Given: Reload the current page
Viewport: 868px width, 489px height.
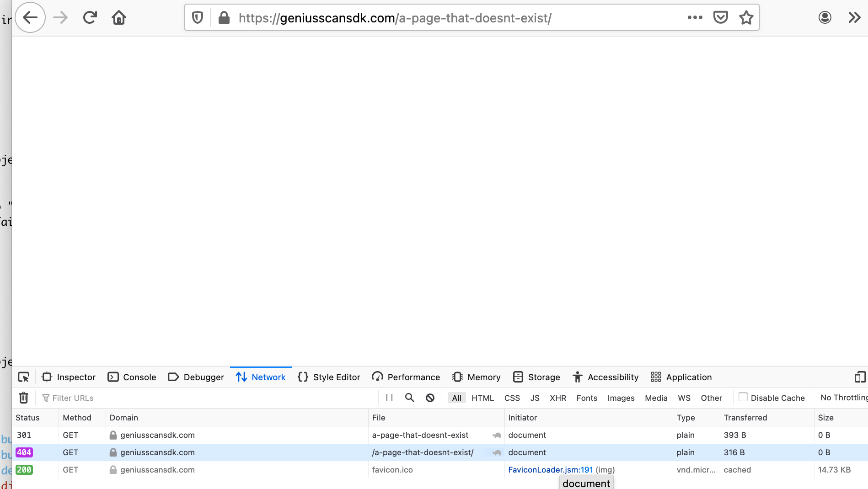Looking at the screenshot, I should 90,18.
